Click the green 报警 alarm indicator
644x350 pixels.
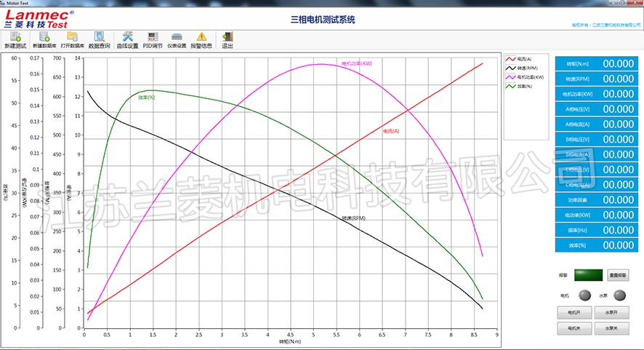tap(588, 276)
